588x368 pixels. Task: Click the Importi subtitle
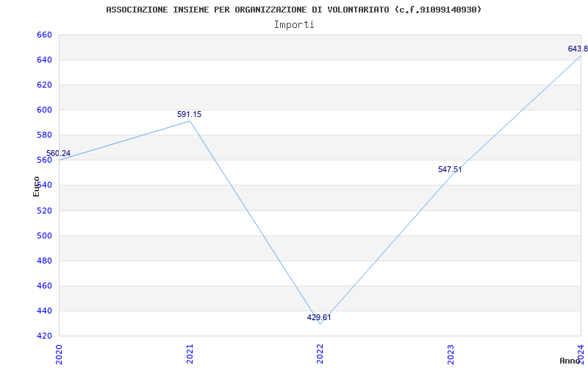(294, 25)
